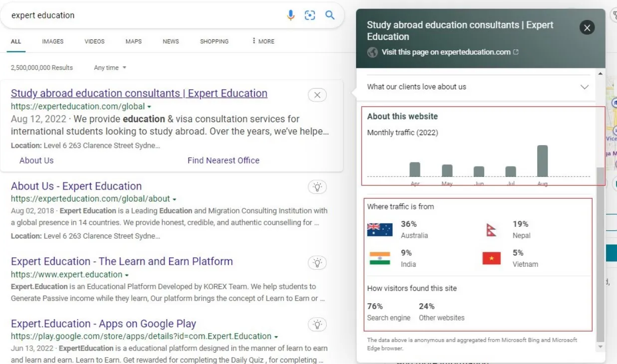617x364 pixels.
Task: Open dropdown arrow after play.google.com URL
Action: (x=276, y=337)
